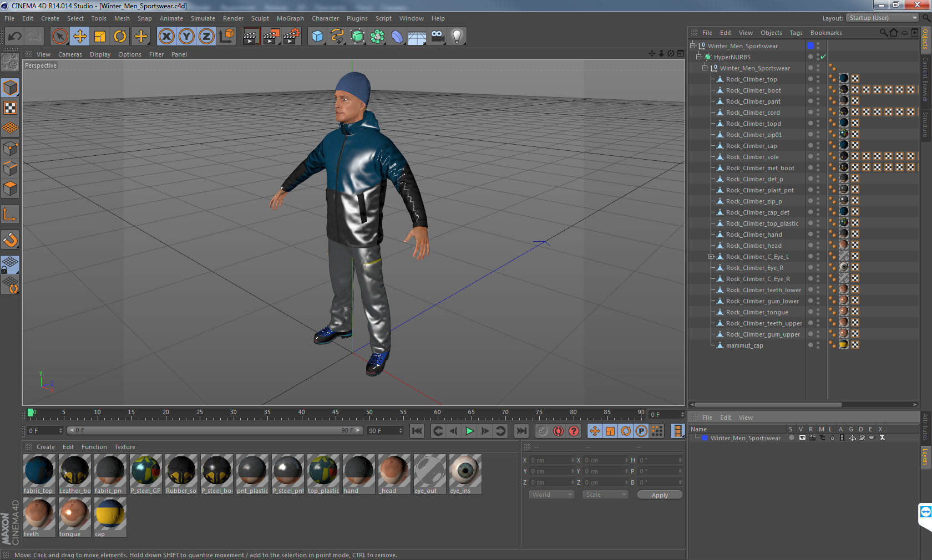Switch to Texture mode in left palette
This screenshot has height=560, width=932.
pos(10,108)
